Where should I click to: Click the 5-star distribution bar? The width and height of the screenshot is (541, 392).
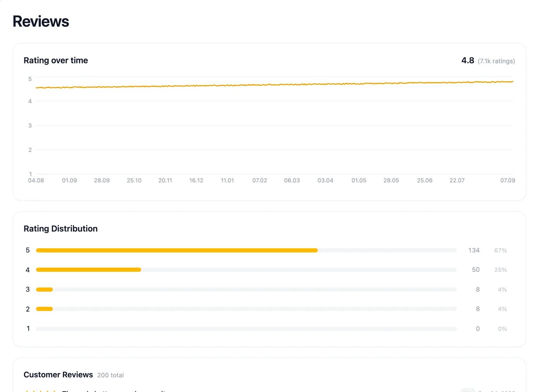pyautogui.click(x=247, y=251)
